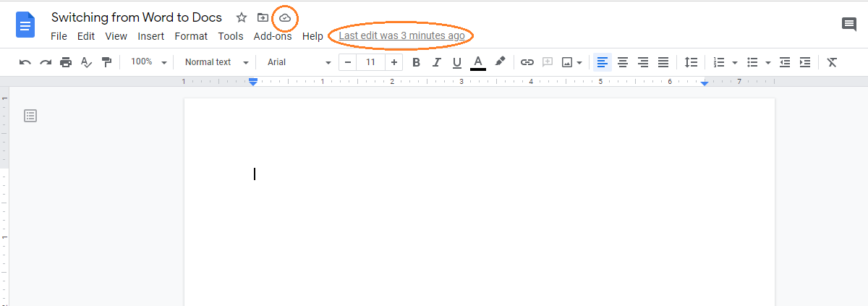Check the cloud save status icon
The image size is (868, 306).
point(285,17)
